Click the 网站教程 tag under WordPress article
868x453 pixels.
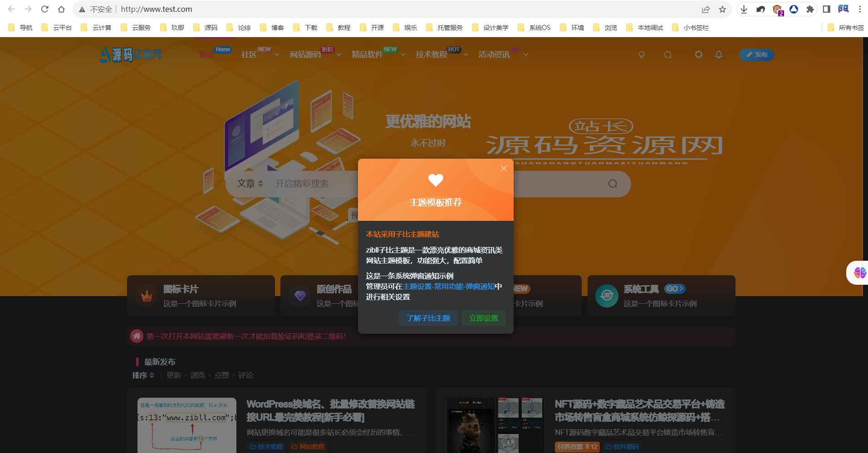coord(308,447)
